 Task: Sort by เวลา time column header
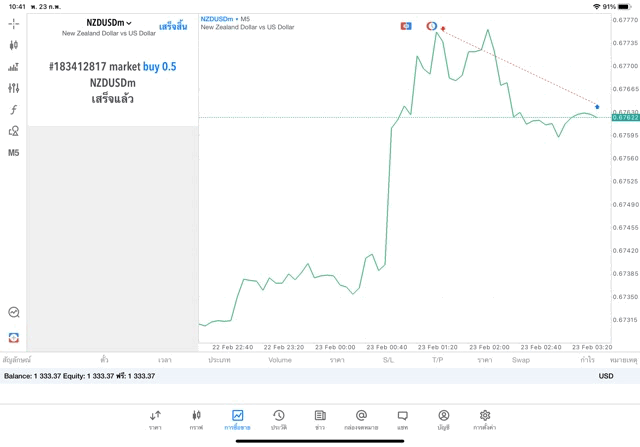pyautogui.click(x=165, y=360)
